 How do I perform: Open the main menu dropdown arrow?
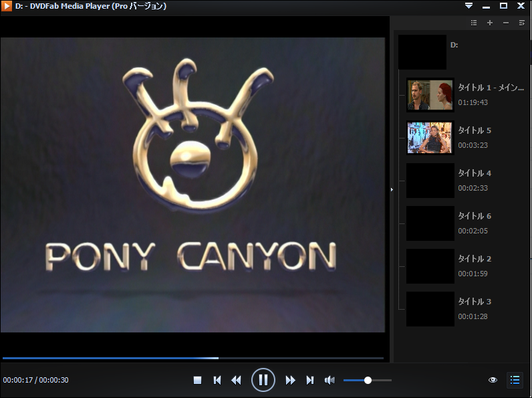(x=469, y=6)
